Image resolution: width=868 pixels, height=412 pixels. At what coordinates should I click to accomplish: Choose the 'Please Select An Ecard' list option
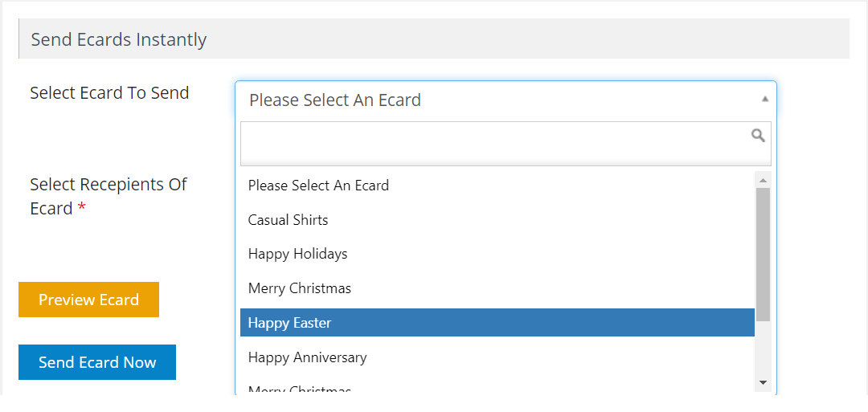[497, 186]
